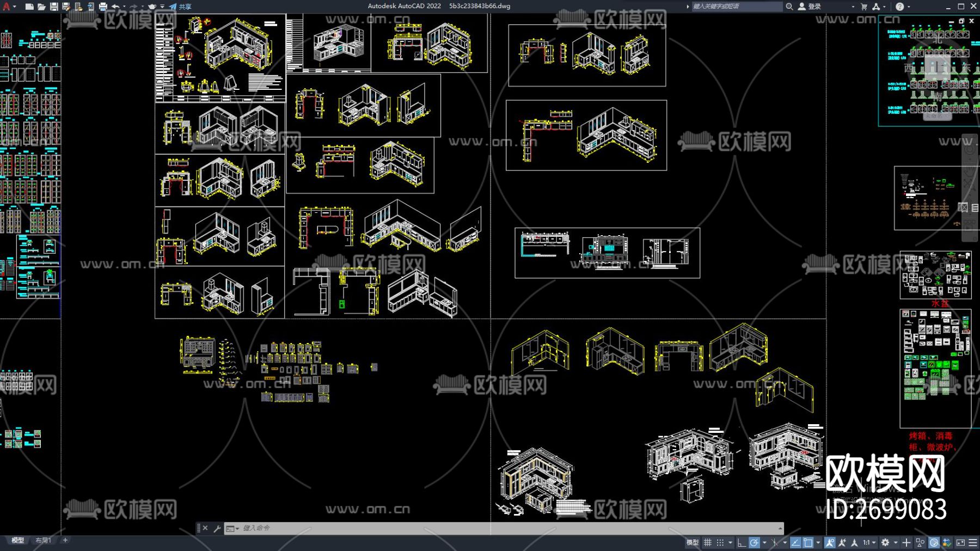Click the keyword search input field
This screenshot has width=980, height=551.
coord(736,7)
